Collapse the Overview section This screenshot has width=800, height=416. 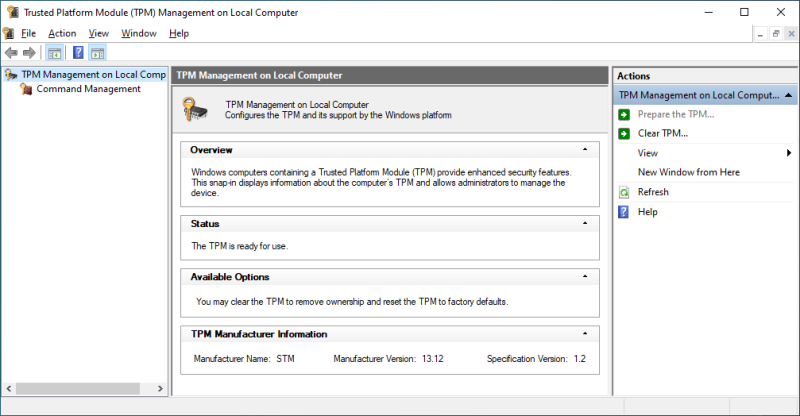(585, 150)
